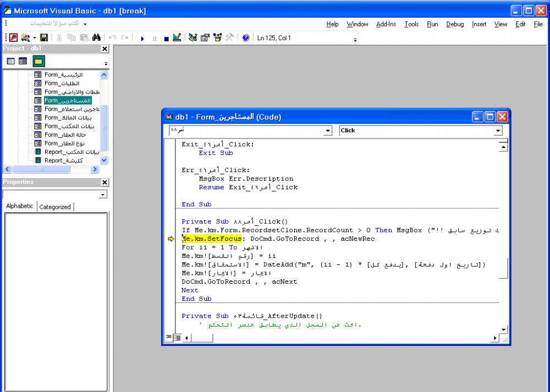Open the Add-Ins menu
Viewport: 550px width, 392px height.
click(x=386, y=24)
